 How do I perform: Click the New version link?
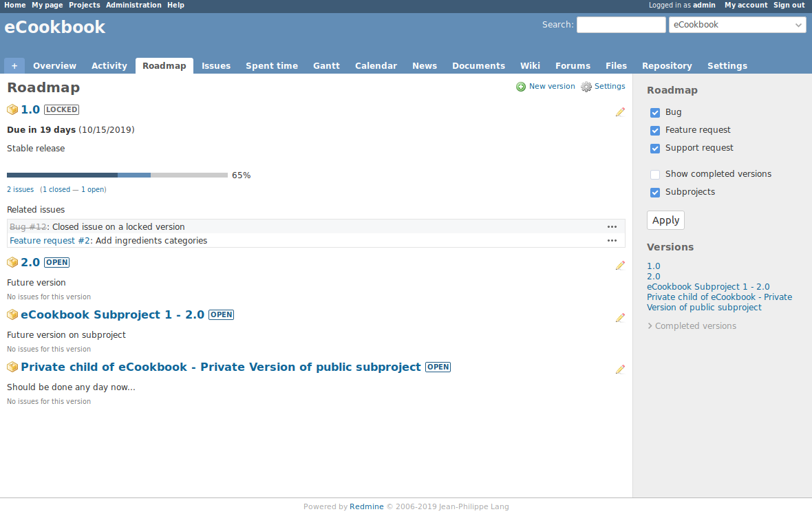coord(552,87)
